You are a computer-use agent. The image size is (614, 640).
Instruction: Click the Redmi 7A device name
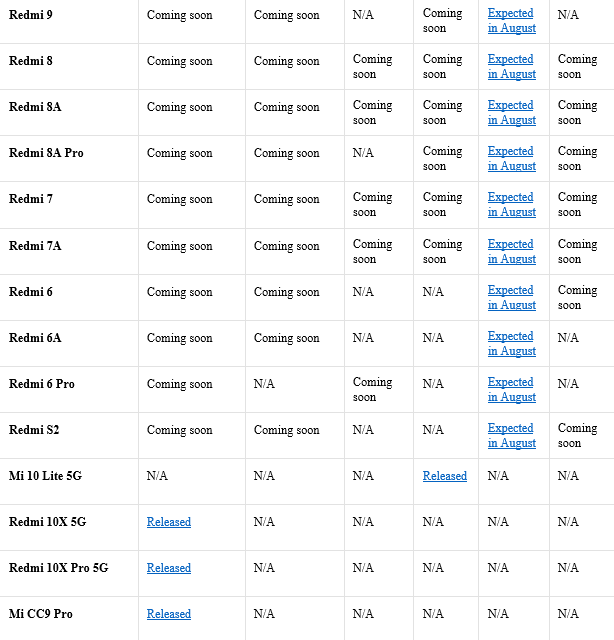point(35,246)
